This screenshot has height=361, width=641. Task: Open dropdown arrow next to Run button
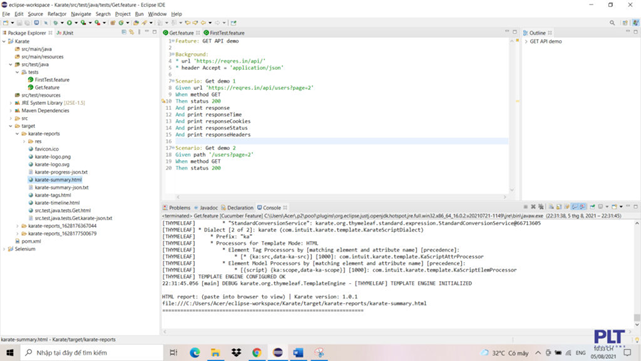[76, 23]
